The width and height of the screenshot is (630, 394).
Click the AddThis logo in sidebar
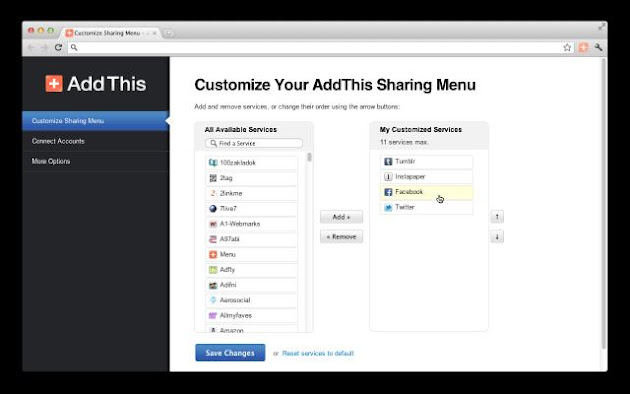(x=96, y=84)
